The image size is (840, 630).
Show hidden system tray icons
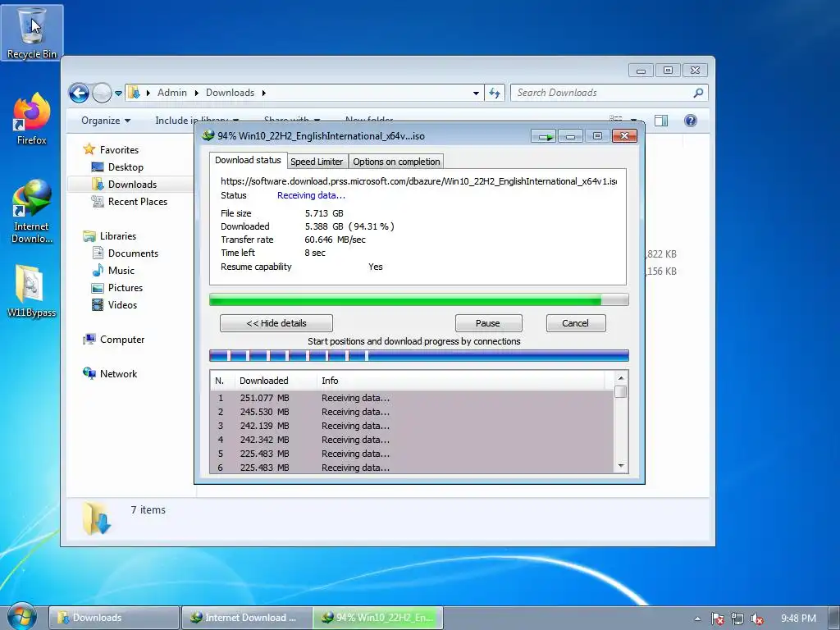tap(697, 619)
